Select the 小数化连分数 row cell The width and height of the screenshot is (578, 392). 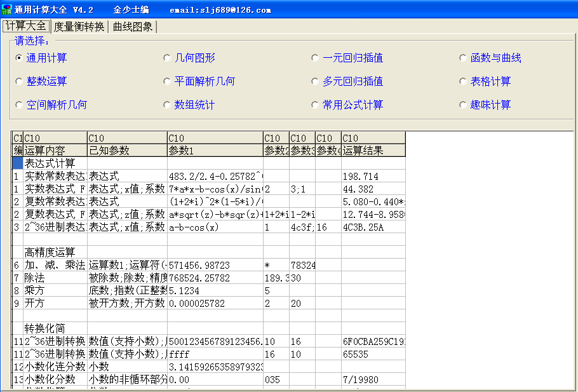pos(55,367)
